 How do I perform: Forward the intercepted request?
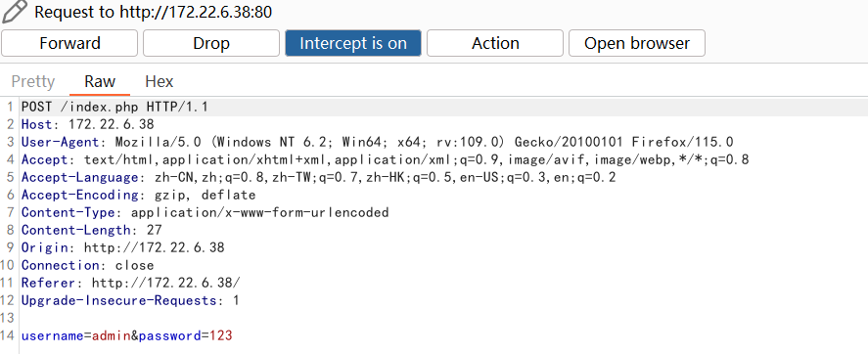69,43
